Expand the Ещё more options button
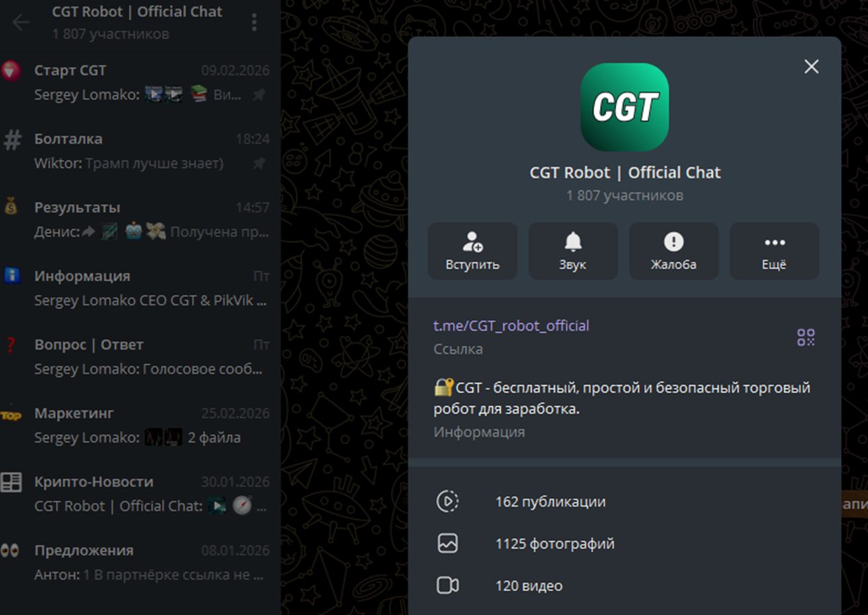Image resolution: width=868 pixels, height=615 pixels. [775, 251]
